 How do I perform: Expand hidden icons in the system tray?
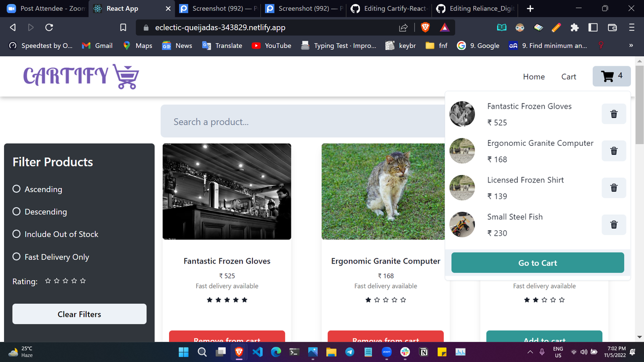point(530,352)
